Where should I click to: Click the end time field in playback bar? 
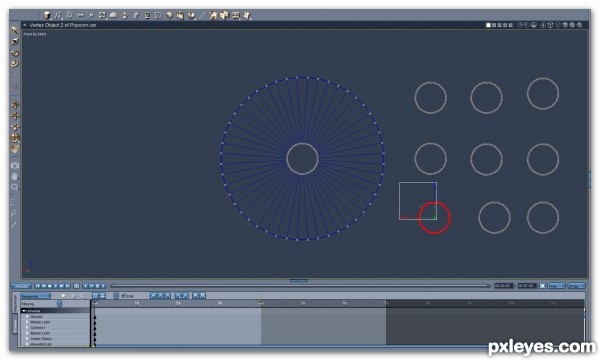[x=527, y=286]
